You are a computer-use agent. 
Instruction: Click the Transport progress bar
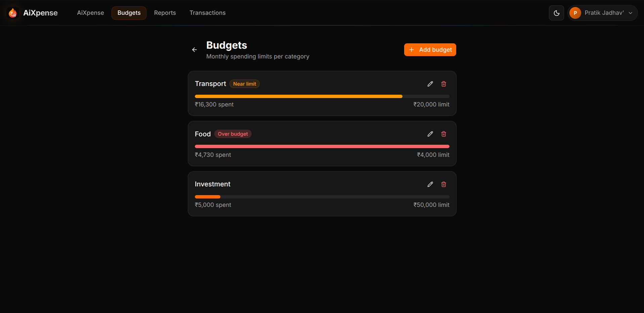[x=322, y=96]
